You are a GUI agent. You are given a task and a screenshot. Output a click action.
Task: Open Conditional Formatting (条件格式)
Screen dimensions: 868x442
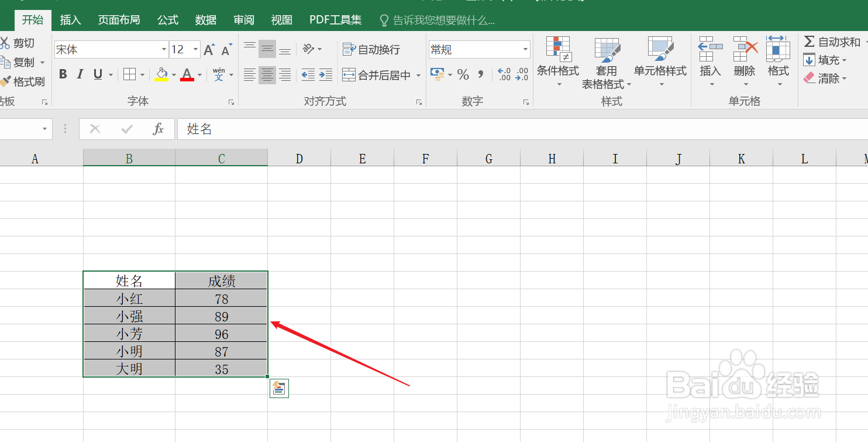(557, 61)
